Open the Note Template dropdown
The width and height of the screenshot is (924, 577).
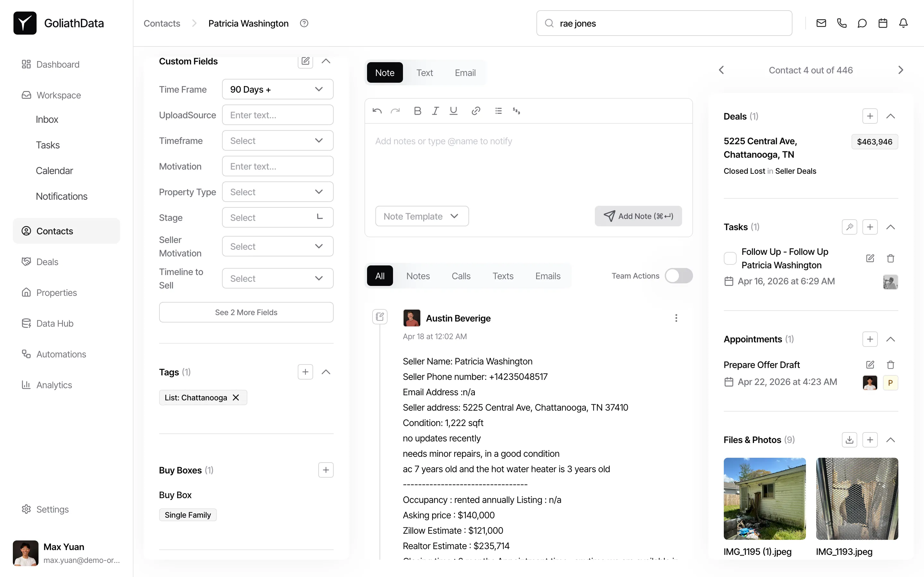coord(422,216)
